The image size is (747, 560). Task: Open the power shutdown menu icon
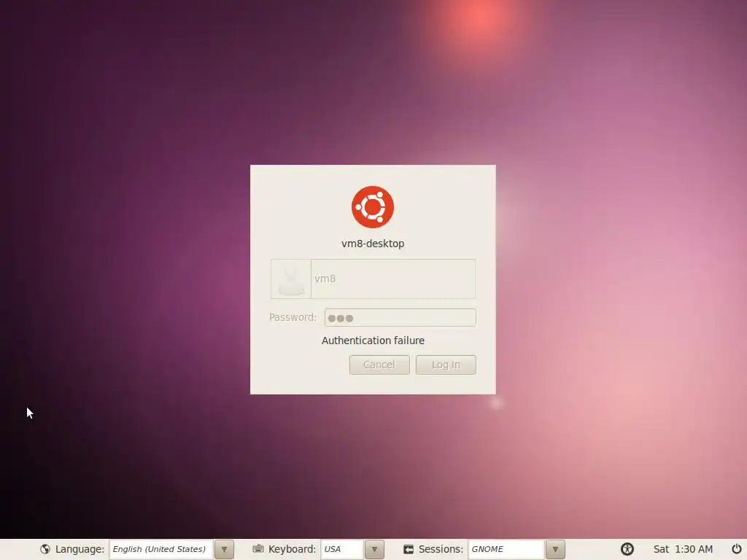pyautogui.click(x=736, y=549)
